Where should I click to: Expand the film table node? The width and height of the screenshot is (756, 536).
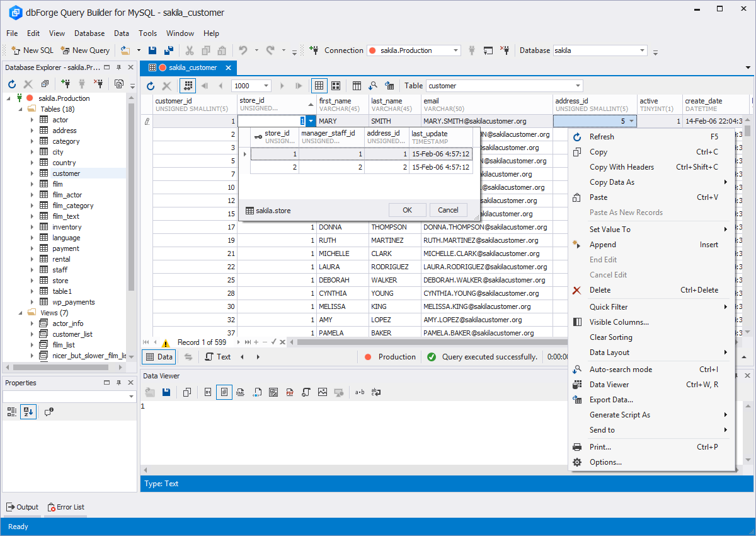(32, 184)
